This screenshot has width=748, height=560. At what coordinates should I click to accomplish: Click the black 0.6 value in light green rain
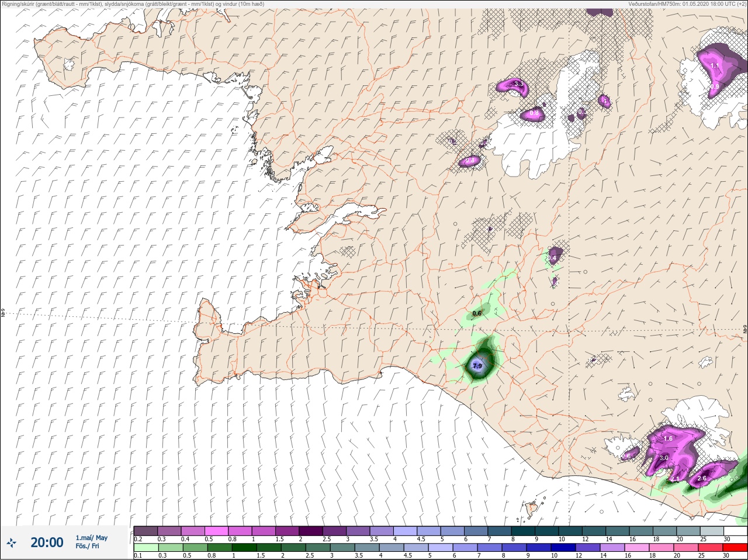(477, 313)
